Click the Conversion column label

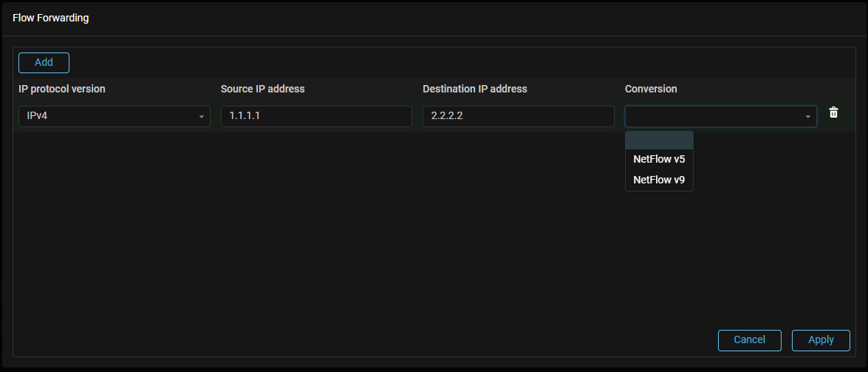coord(651,89)
